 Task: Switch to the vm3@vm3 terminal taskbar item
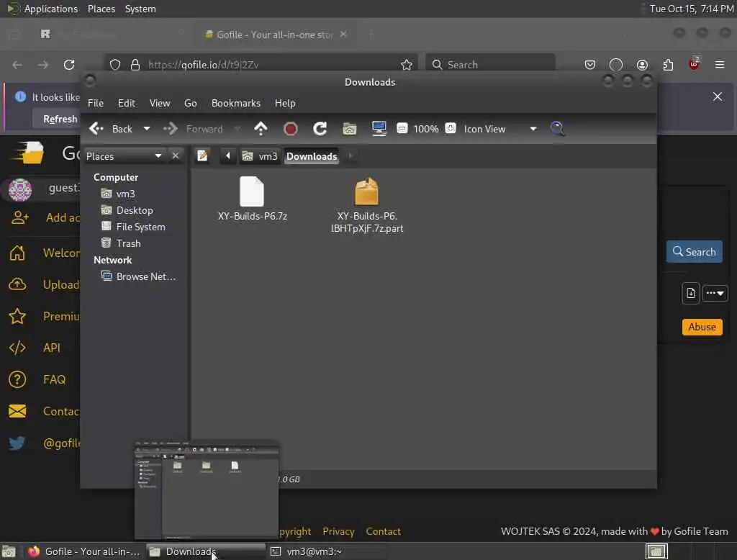tap(327, 551)
